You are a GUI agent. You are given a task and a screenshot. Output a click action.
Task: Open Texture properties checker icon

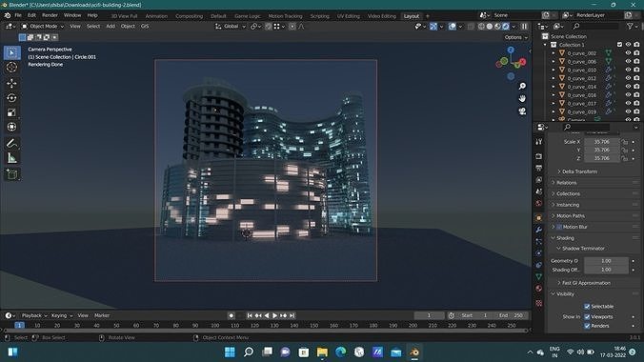(539, 303)
